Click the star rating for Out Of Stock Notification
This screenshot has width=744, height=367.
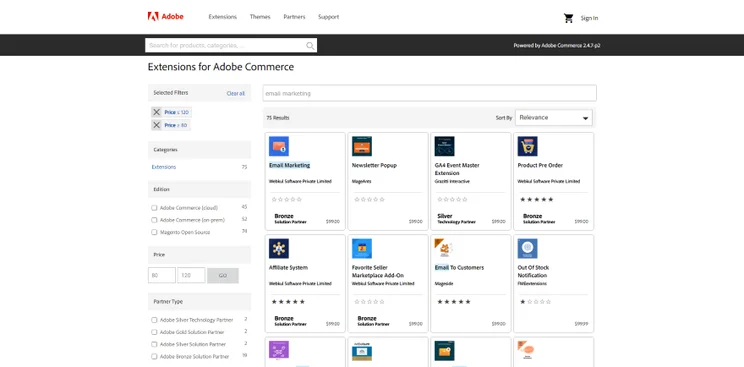pos(537,301)
